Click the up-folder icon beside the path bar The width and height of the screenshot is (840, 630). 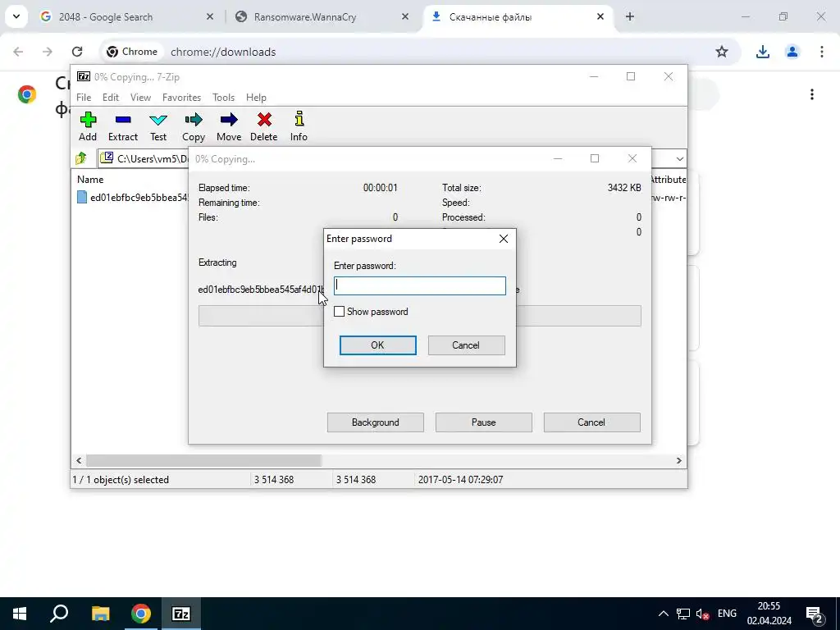pyautogui.click(x=81, y=158)
